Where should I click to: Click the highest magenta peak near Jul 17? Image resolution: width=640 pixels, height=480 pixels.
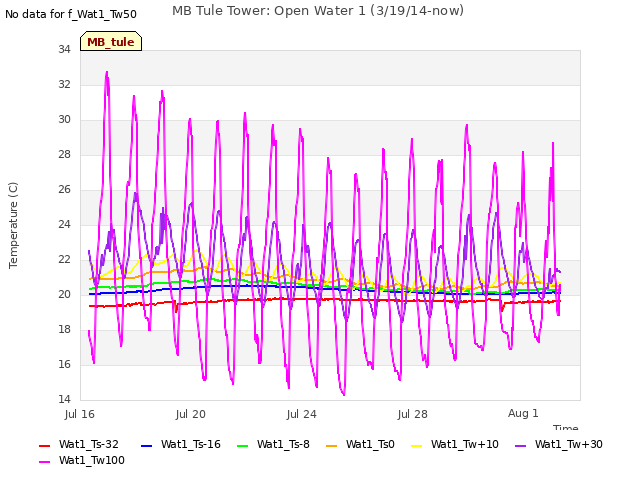tap(107, 73)
